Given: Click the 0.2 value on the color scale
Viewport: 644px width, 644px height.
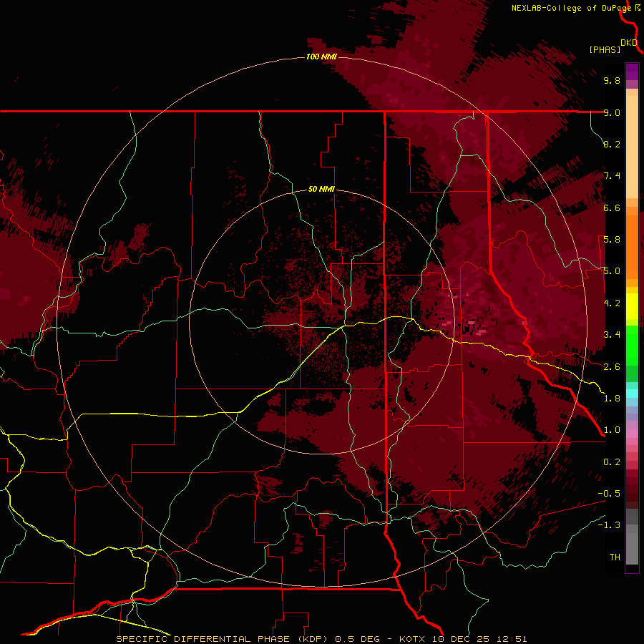Looking at the screenshot, I should [x=612, y=462].
